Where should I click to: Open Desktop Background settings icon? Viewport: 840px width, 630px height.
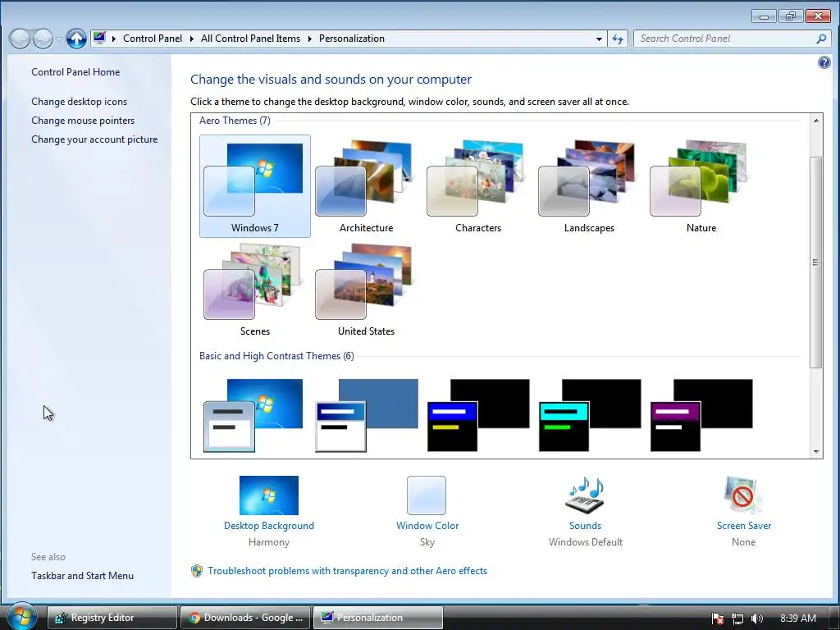(x=269, y=495)
